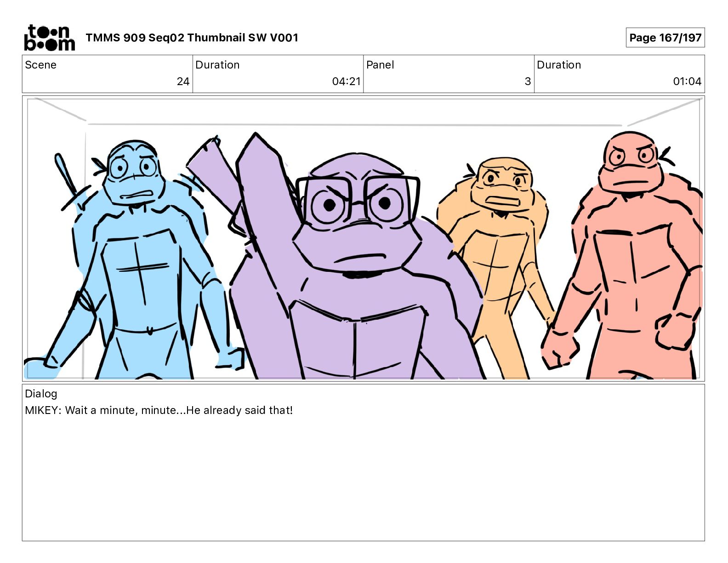
Task: Click the scene duration value 04:21
Action: tap(346, 81)
